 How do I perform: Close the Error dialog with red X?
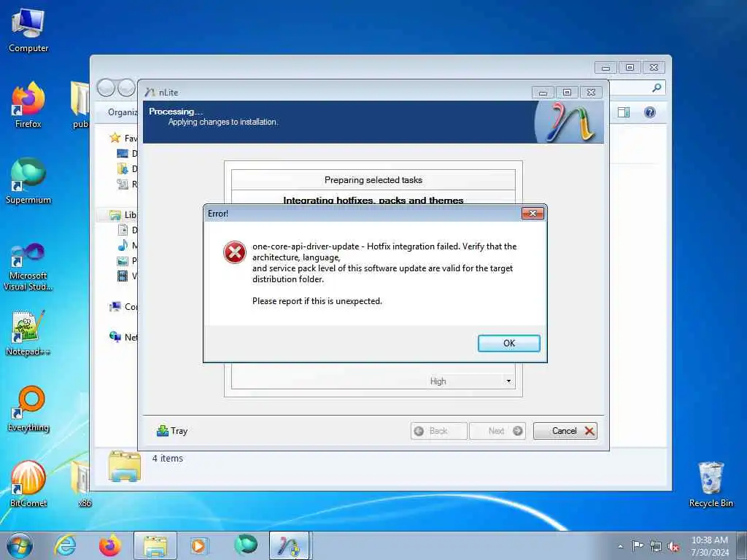(x=533, y=214)
